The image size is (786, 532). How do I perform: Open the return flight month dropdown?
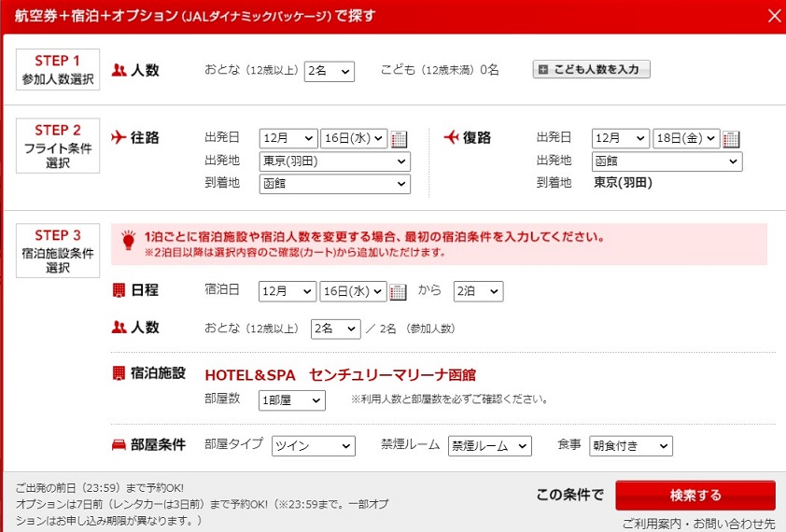coord(621,138)
